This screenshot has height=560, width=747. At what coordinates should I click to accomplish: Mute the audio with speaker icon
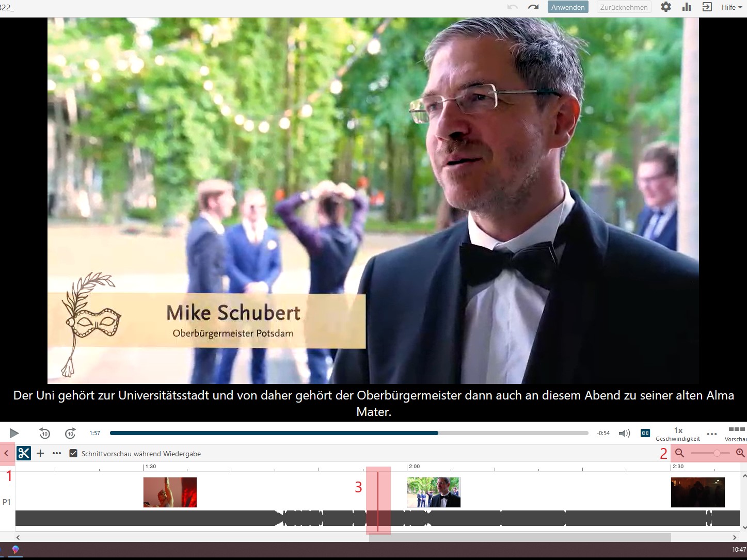click(624, 434)
